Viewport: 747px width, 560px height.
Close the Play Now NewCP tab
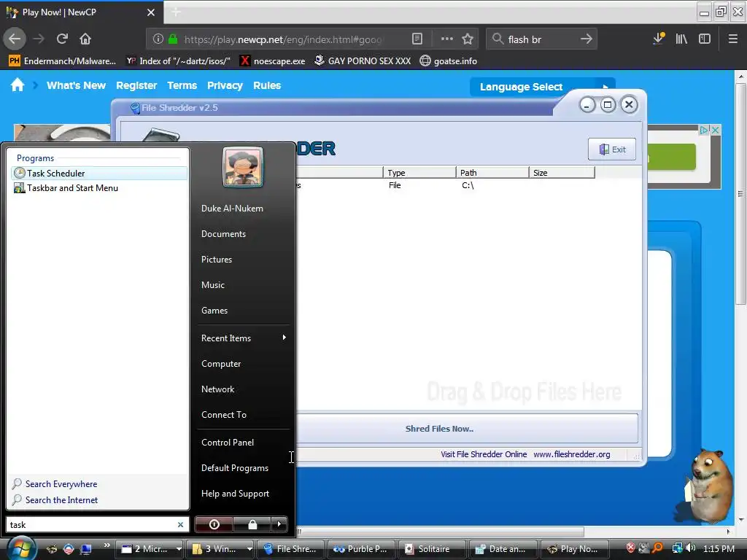[151, 12]
